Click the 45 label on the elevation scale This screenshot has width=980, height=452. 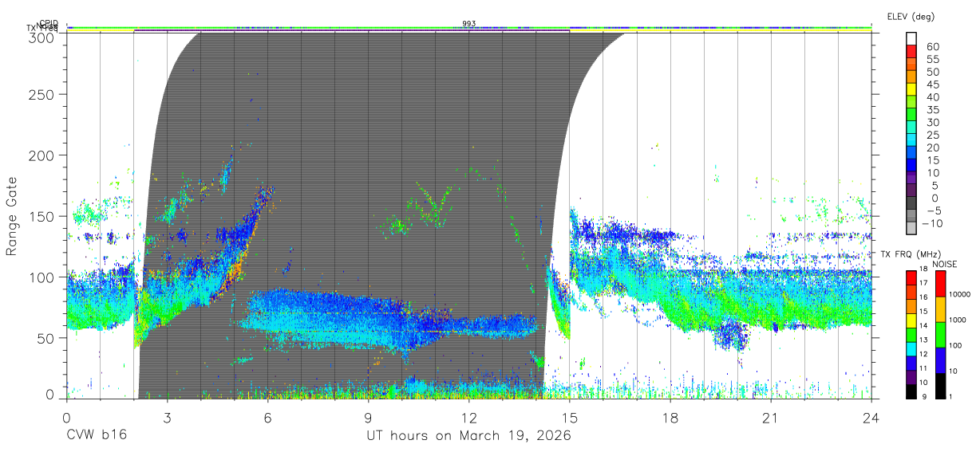click(932, 85)
